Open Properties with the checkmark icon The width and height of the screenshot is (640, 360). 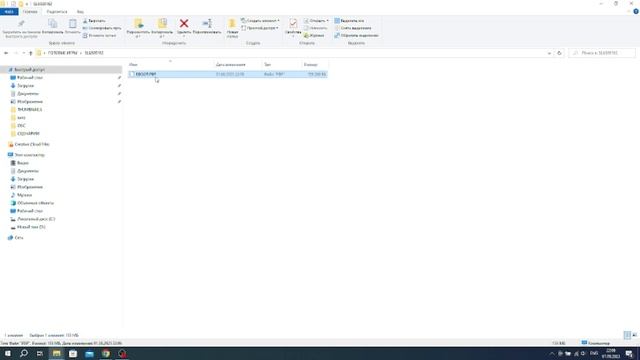pos(293,27)
